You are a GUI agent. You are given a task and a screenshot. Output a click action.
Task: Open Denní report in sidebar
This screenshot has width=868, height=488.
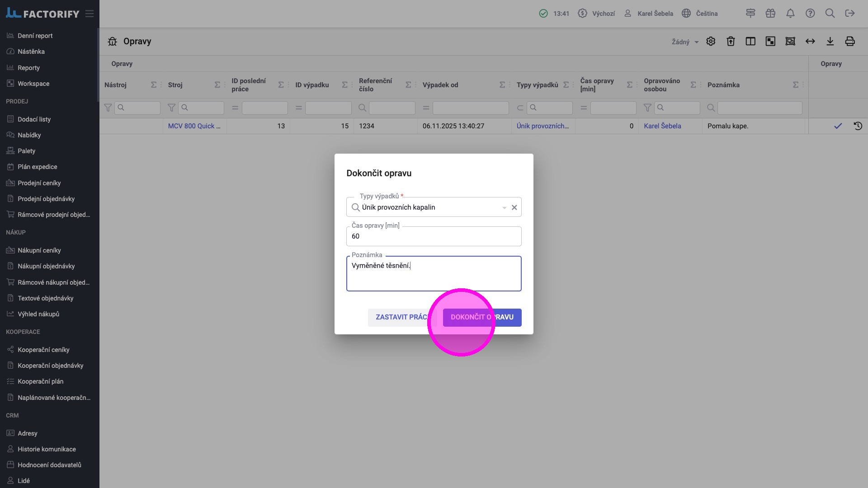35,36
